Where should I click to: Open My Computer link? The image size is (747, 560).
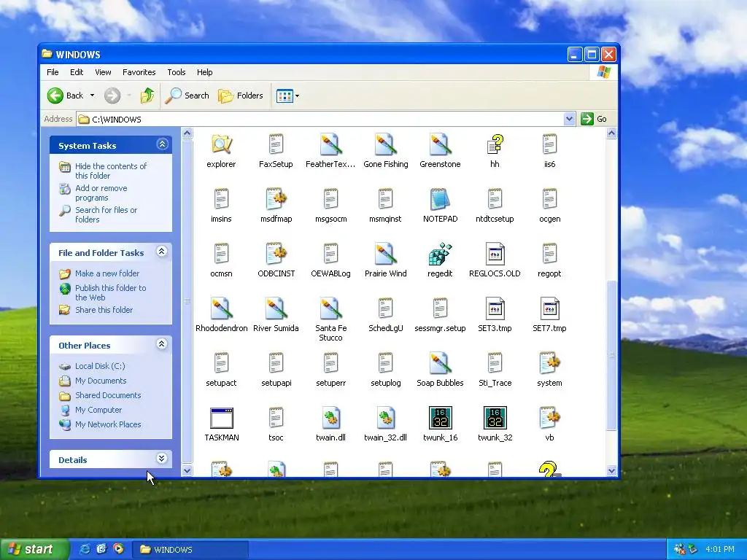pyautogui.click(x=98, y=410)
